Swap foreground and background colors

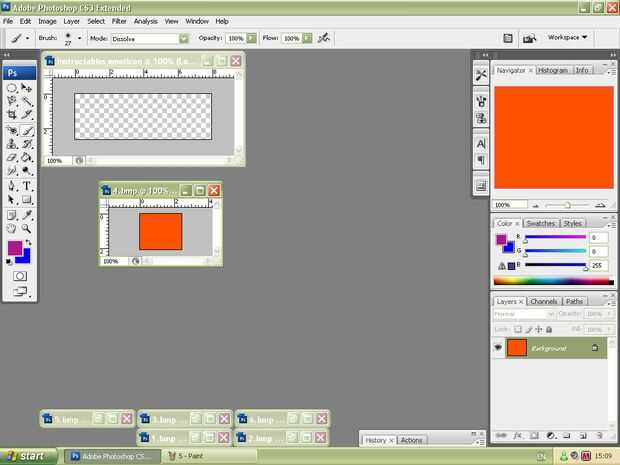click(x=28, y=242)
